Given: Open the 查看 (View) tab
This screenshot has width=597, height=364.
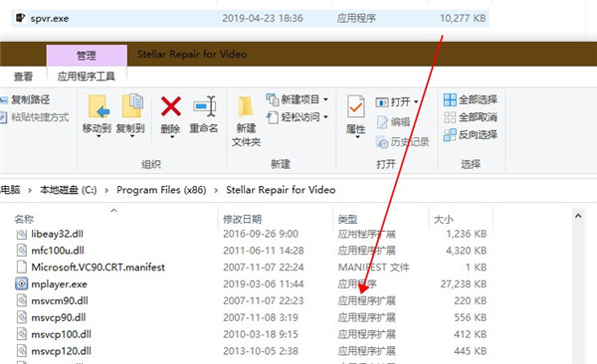Looking at the screenshot, I should (23, 77).
